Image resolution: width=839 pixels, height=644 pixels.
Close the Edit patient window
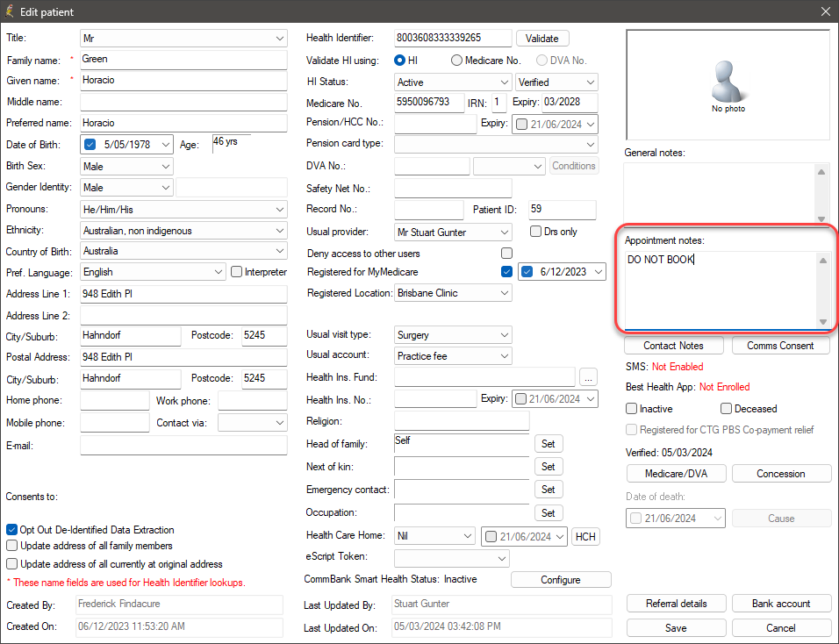point(826,11)
